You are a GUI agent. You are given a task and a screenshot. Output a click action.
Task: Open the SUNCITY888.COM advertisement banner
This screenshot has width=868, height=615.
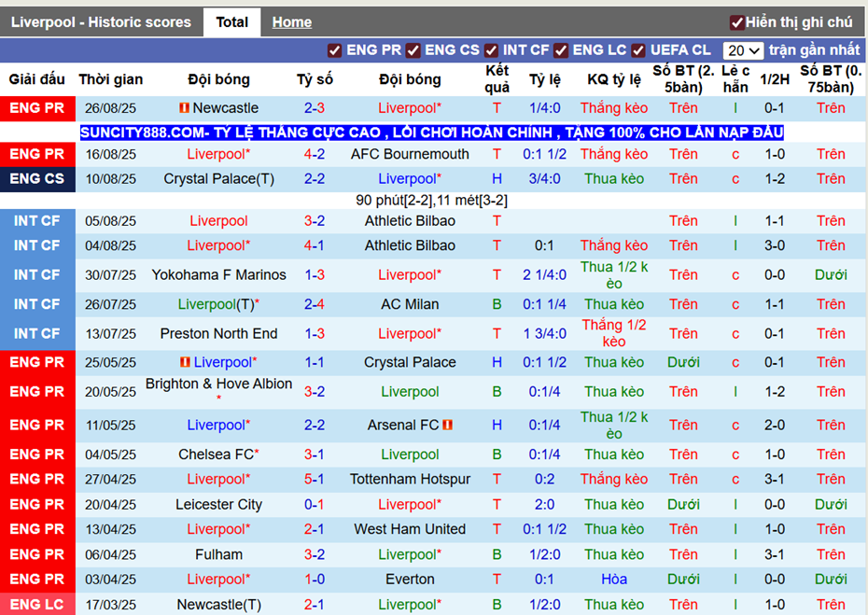point(432,133)
